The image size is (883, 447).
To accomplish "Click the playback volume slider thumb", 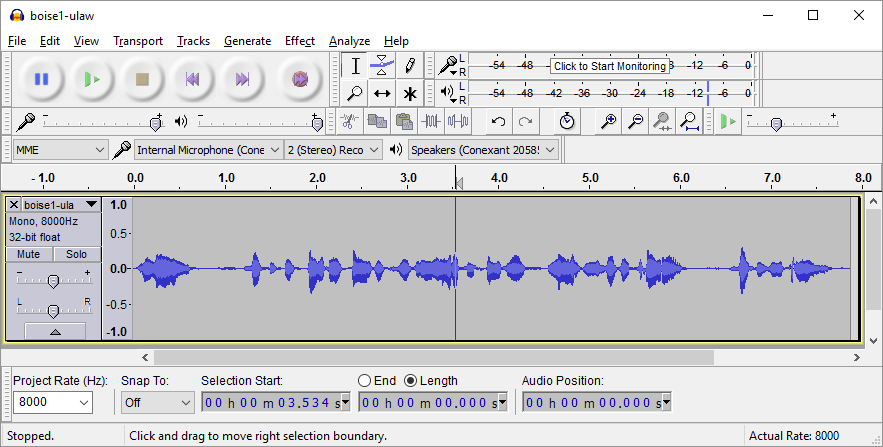I will [317, 124].
